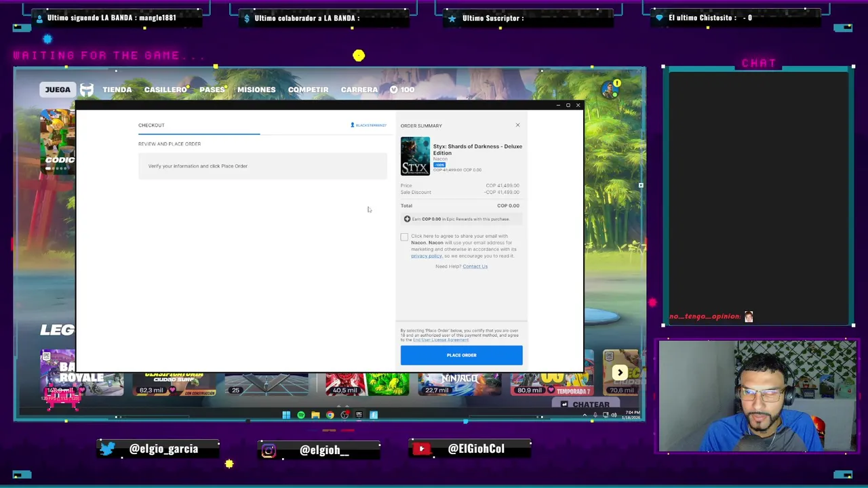Click the diamond icon beside El ultimo Chistosito
Screen dimensions: 868x488
click(x=659, y=18)
